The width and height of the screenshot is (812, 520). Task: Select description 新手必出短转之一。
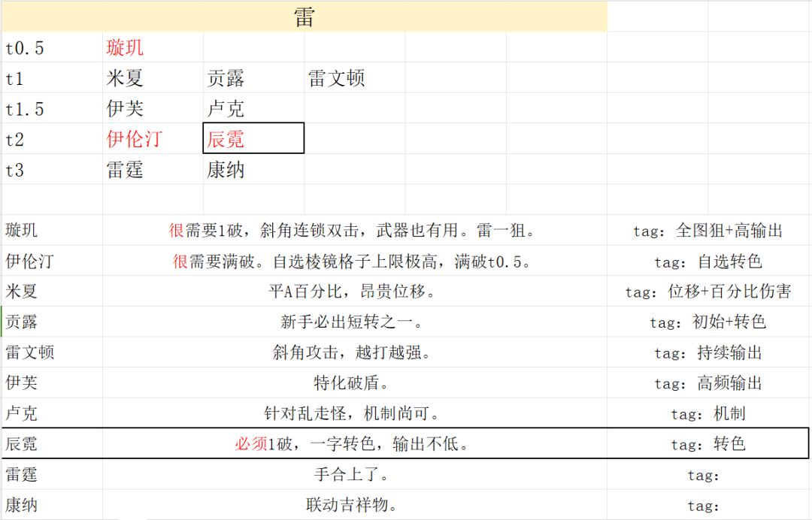[x=355, y=322]
